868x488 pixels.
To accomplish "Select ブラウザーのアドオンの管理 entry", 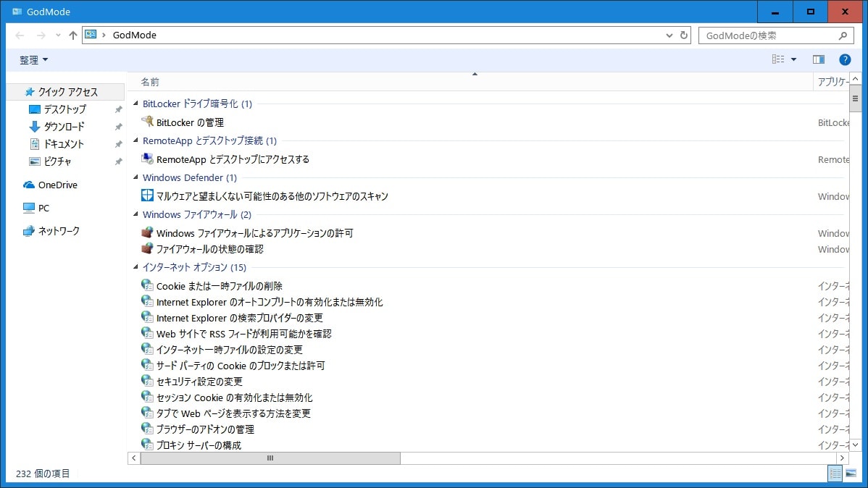I will click(205, 429).
